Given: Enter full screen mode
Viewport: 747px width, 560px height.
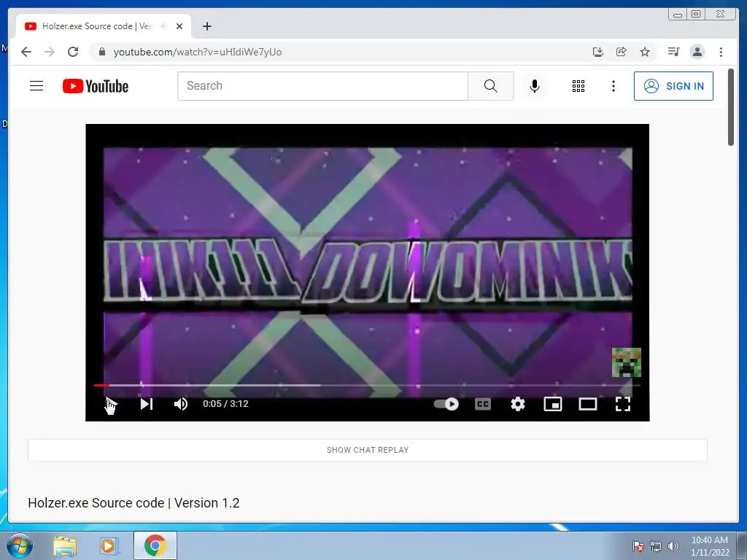Looking at the screenshot, I should (623, 404).
